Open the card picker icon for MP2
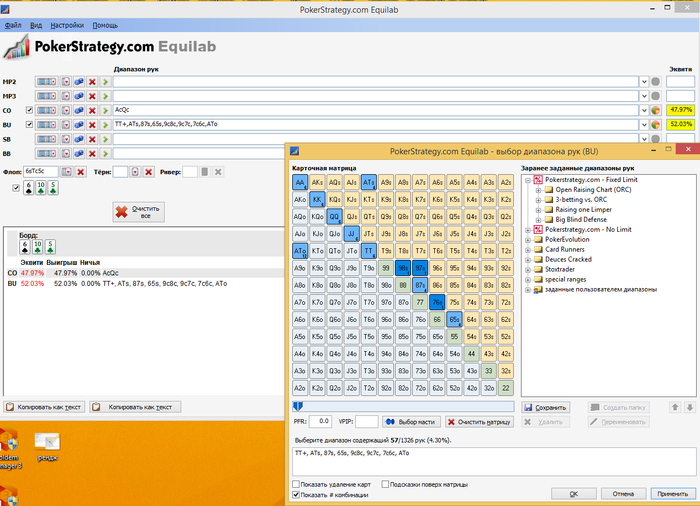 (x=66, y=82)
